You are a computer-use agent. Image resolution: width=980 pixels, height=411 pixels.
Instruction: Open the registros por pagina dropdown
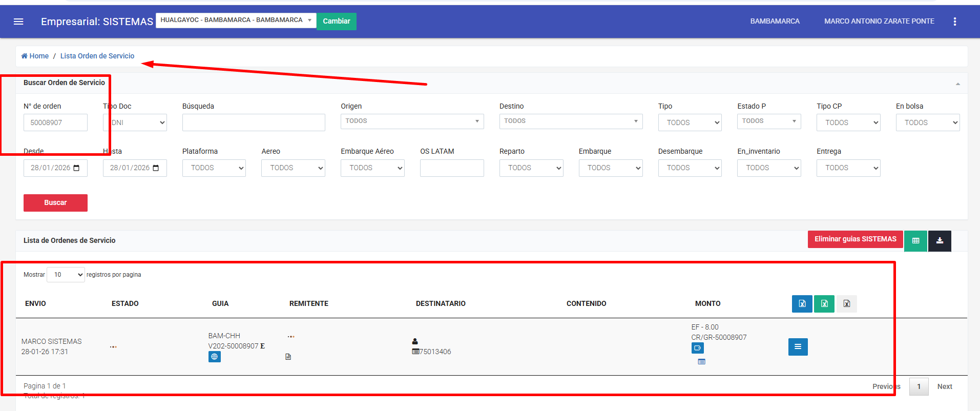(66, 275)
